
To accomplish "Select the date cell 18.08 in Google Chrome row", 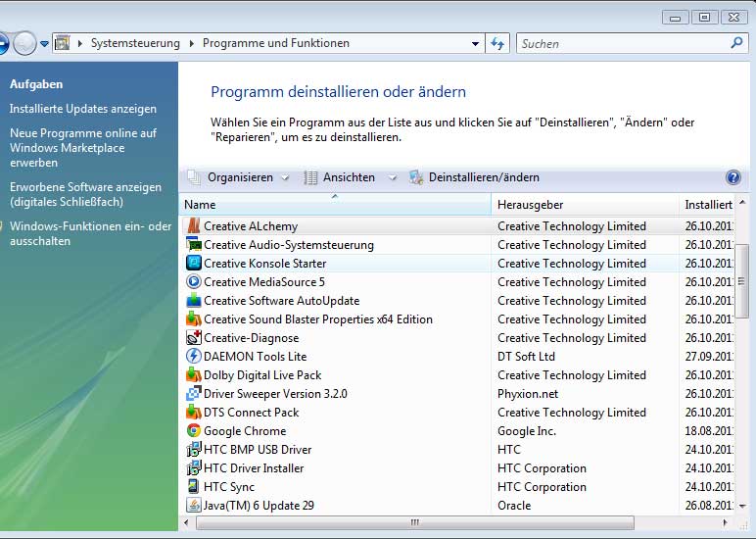I will (709, 430).
